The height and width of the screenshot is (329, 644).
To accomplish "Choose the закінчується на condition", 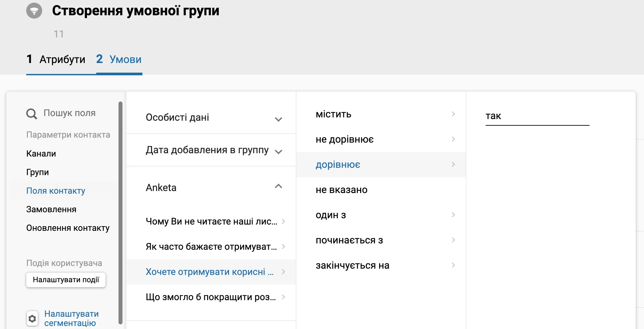I will point(381,265).
